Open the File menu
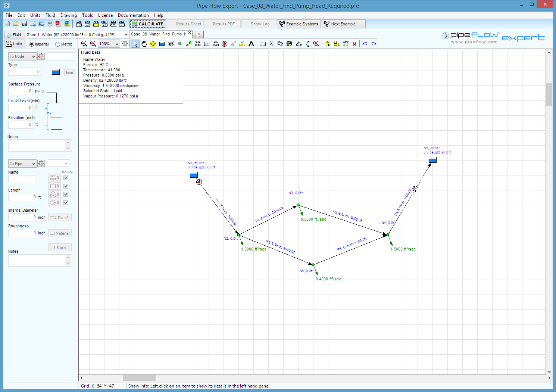Image resolution: width=556 pixels, height=392 pixels. click(9, 15)
